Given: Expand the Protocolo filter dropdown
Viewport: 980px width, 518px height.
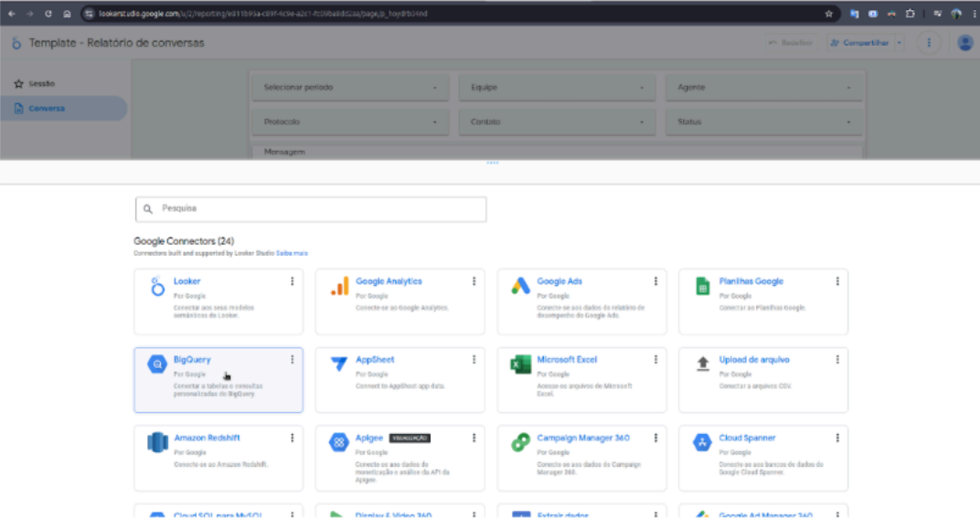Looking at the screenshot, I should (x=350, y=122).
